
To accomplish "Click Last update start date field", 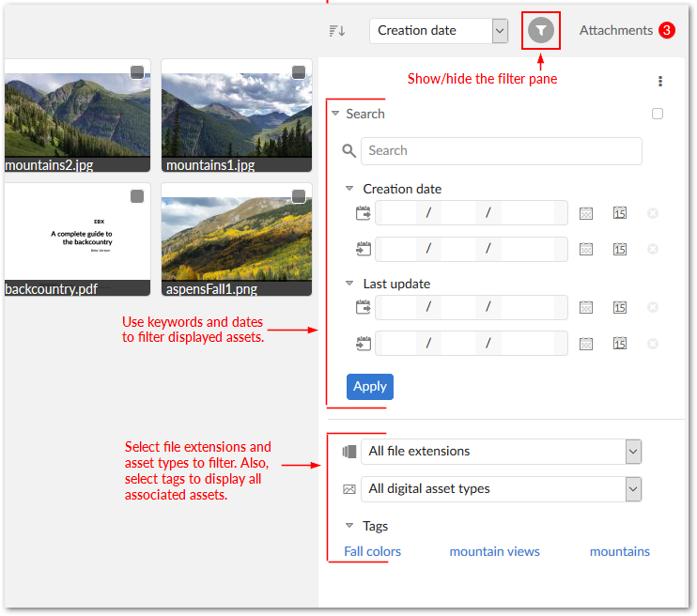I will click(472, 307).
